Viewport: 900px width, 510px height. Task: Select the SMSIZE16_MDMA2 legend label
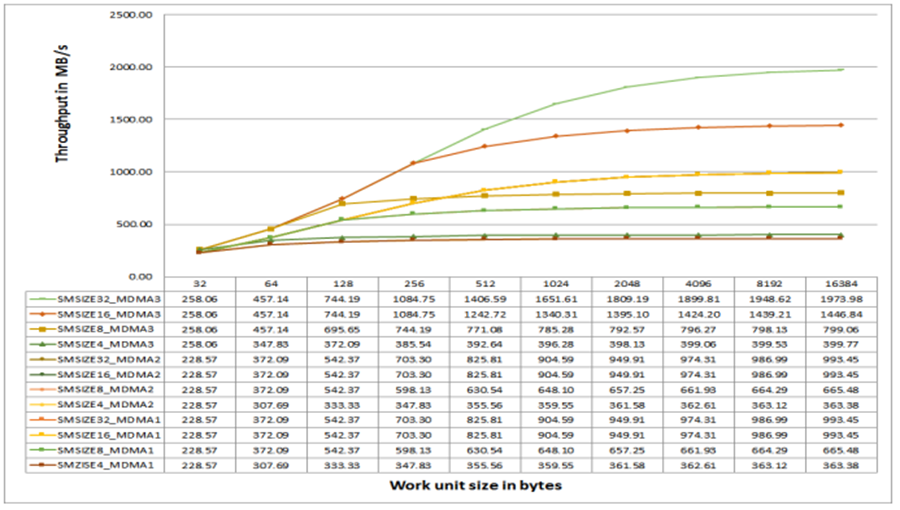point(108,375)
